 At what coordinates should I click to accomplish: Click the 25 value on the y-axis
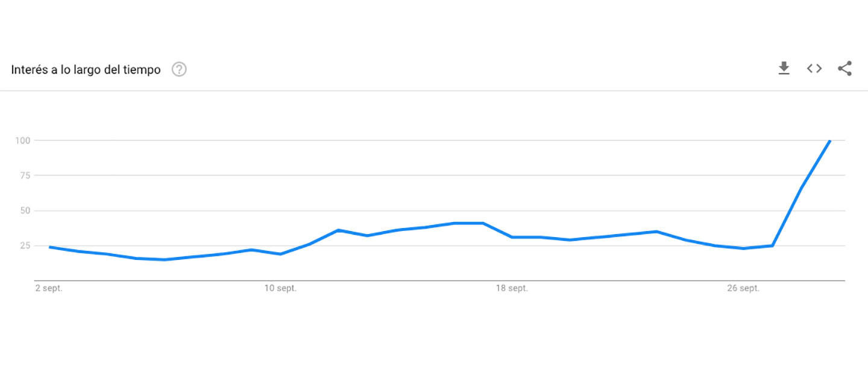click(x=26, y=245)
